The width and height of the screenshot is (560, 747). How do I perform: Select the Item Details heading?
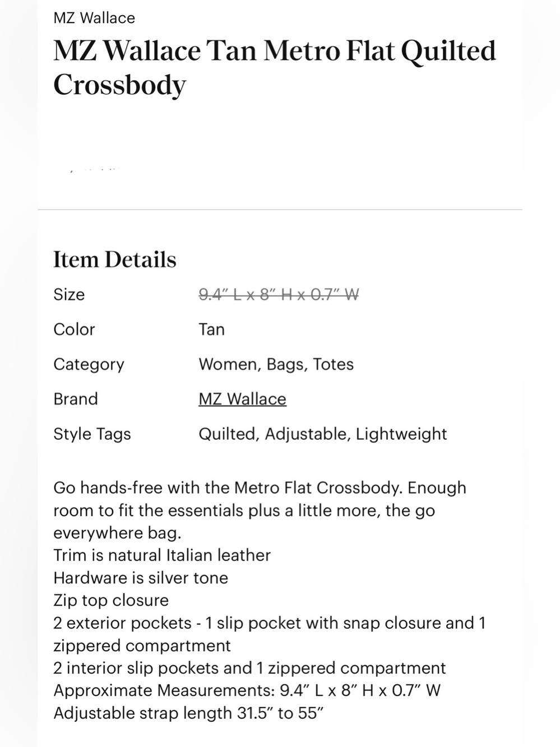[x=115, y=259]
